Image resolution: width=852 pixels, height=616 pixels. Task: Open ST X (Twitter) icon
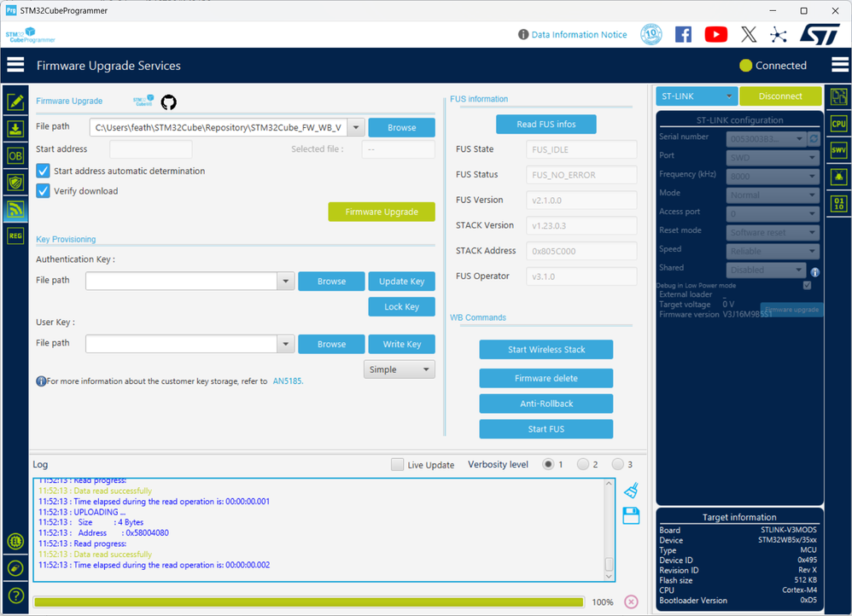point(748,34)
